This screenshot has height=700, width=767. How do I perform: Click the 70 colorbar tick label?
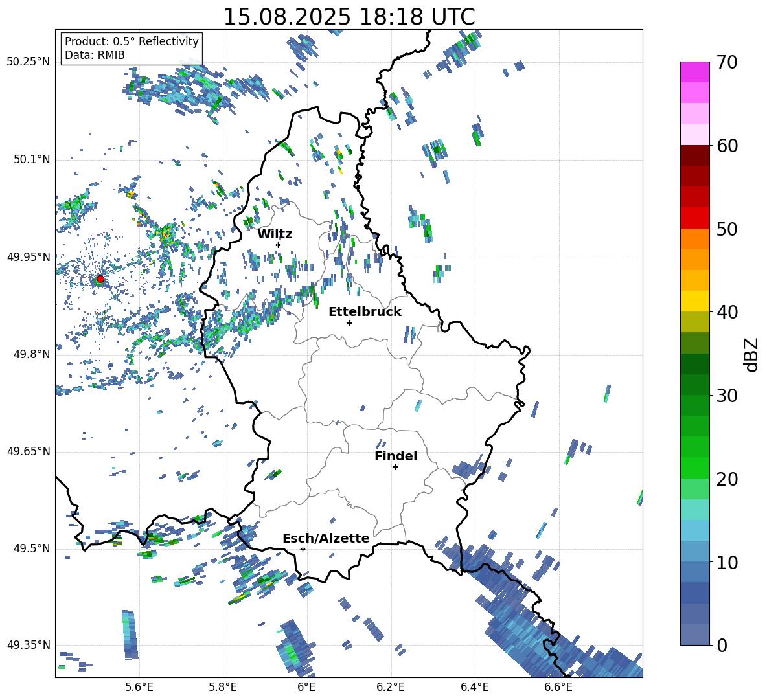click(x=727, y=63)
